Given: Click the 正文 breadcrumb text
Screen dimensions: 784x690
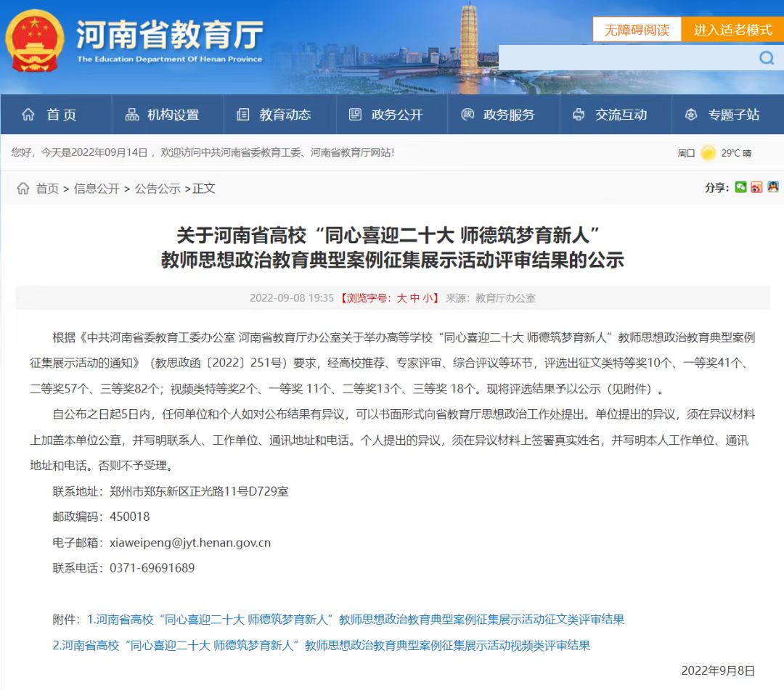Looking at the screenshot, I should 204,189.
